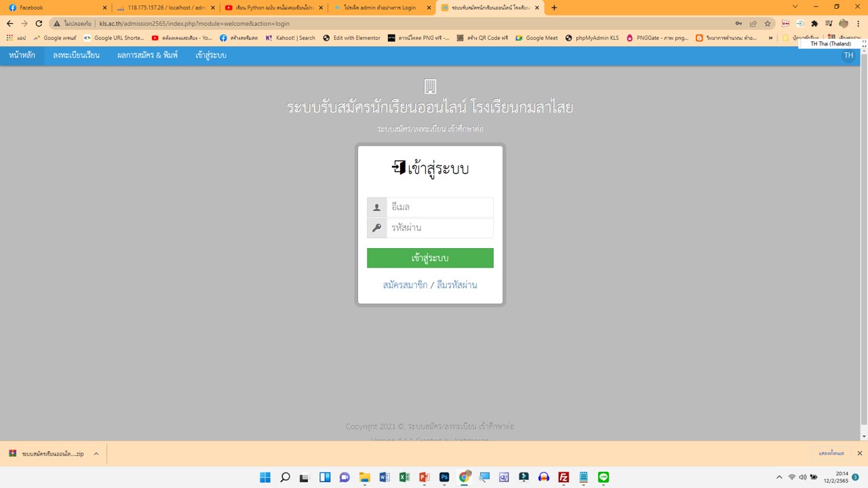Screen dimensions: 868x488
Task: Click the user icon beside the email field
Action: 377,207
